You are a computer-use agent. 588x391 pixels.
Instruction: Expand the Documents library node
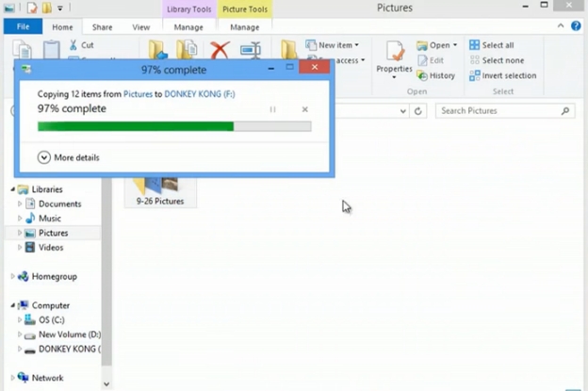click(x=20, y=204)
